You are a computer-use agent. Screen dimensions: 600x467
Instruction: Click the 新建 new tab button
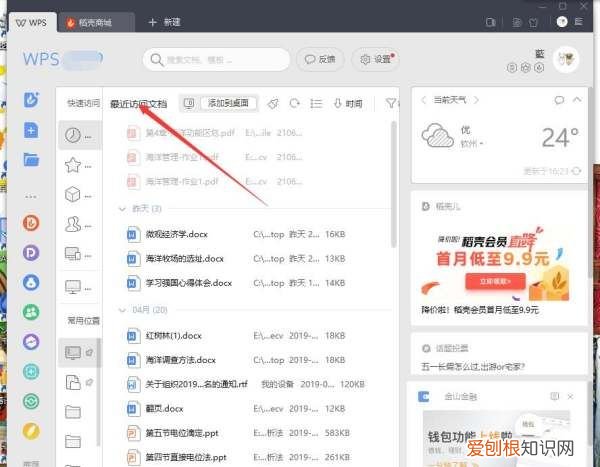(x=165, y=22)
